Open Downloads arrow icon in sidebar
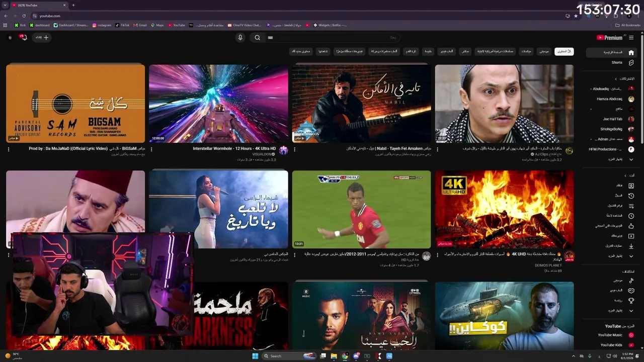644x362 pixels. tap(631, 246)
